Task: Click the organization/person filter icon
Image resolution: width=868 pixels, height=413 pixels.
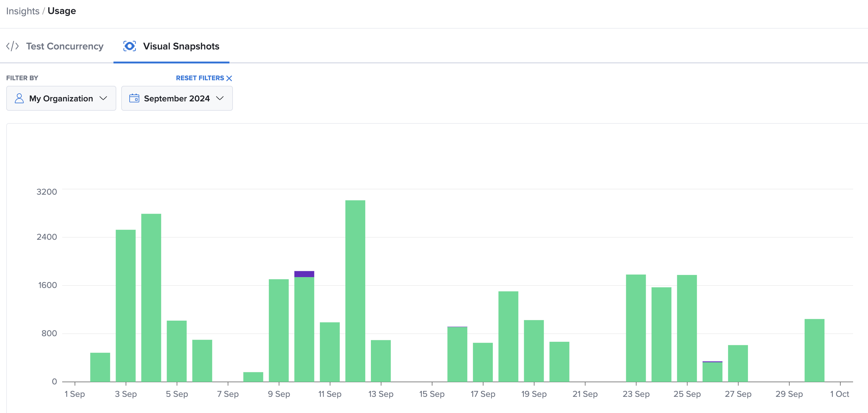Action: tap(19, 99)
